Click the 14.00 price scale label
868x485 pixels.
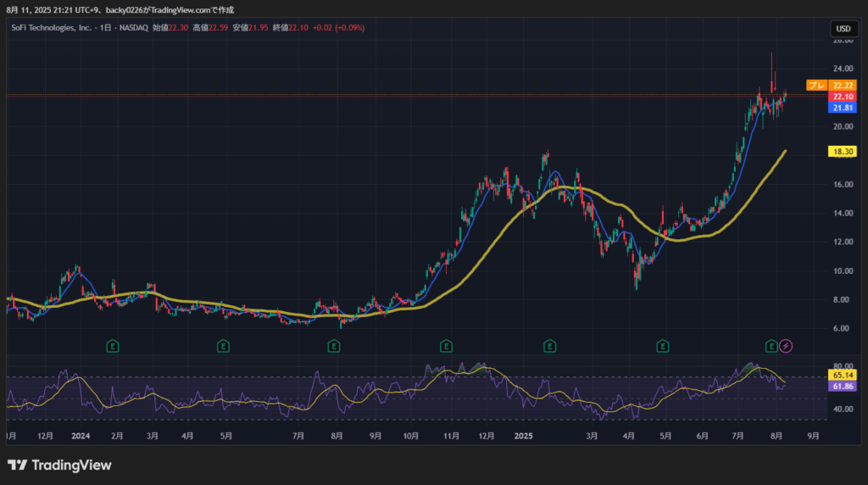pyautogui.click(x=843, y=213)
